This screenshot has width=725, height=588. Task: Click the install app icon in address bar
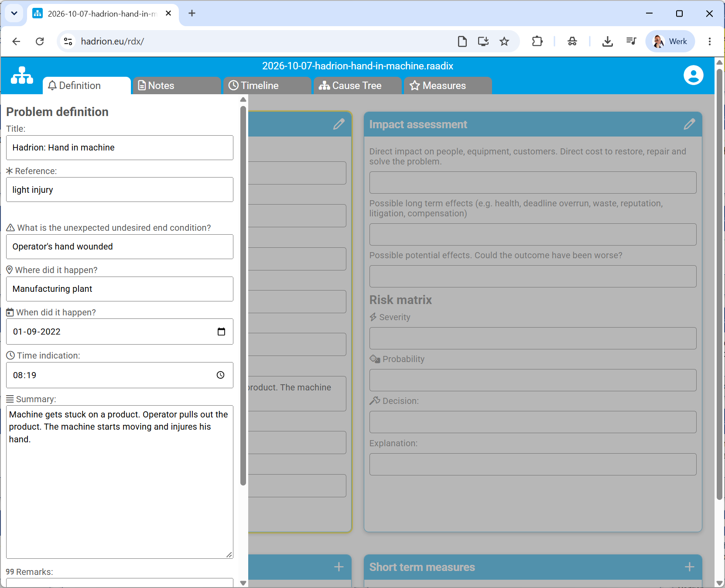tap(483, 41)
